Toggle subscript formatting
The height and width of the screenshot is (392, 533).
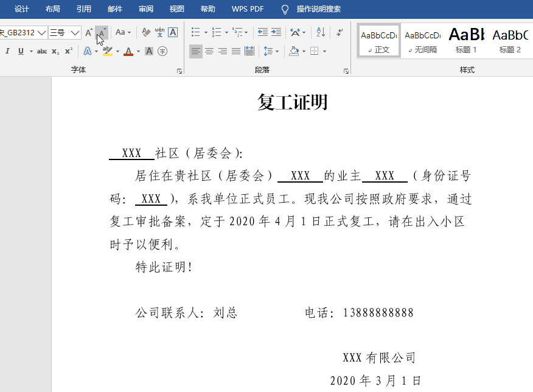tap(55, 51)
